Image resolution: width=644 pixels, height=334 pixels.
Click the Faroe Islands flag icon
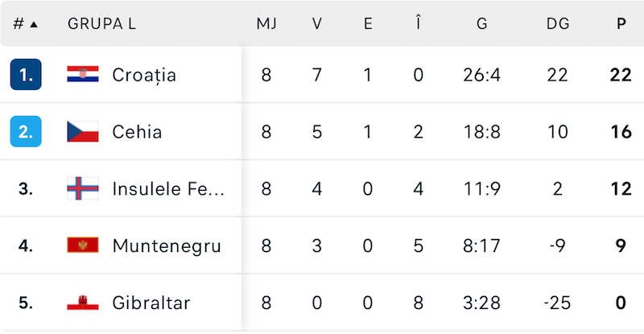click(x=83, y=188)
